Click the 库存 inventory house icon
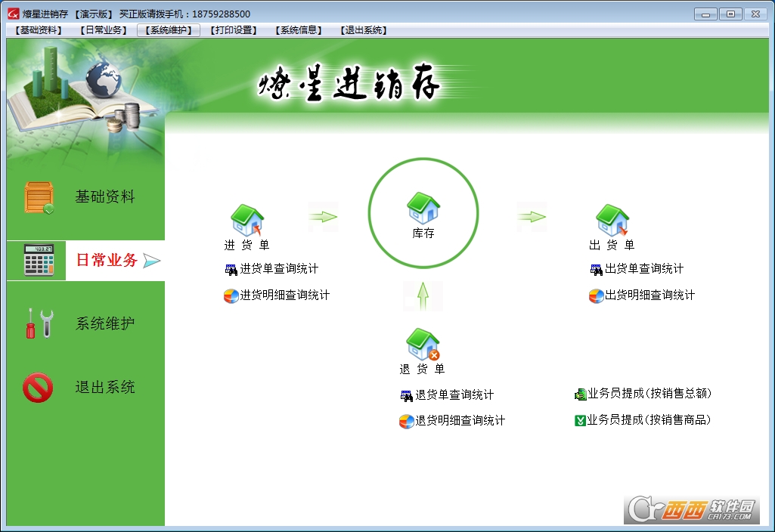This screenshot has height=532, width=775. point(423,206)
